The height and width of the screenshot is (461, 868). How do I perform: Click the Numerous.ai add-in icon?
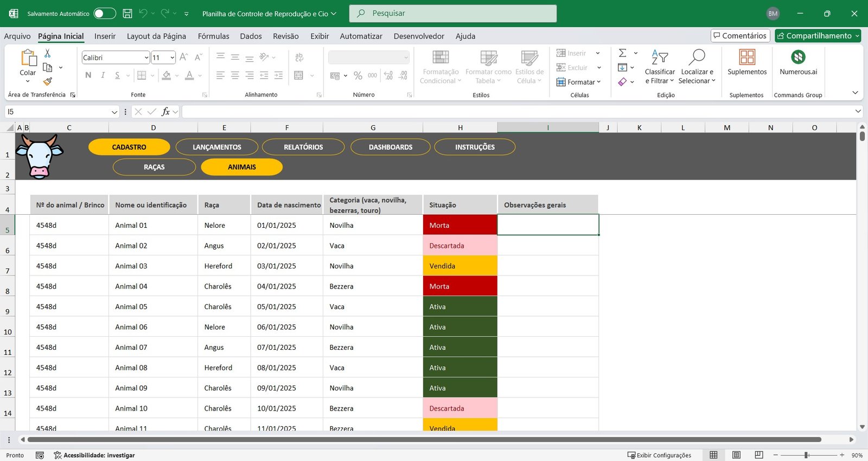(x=798, y=57)
